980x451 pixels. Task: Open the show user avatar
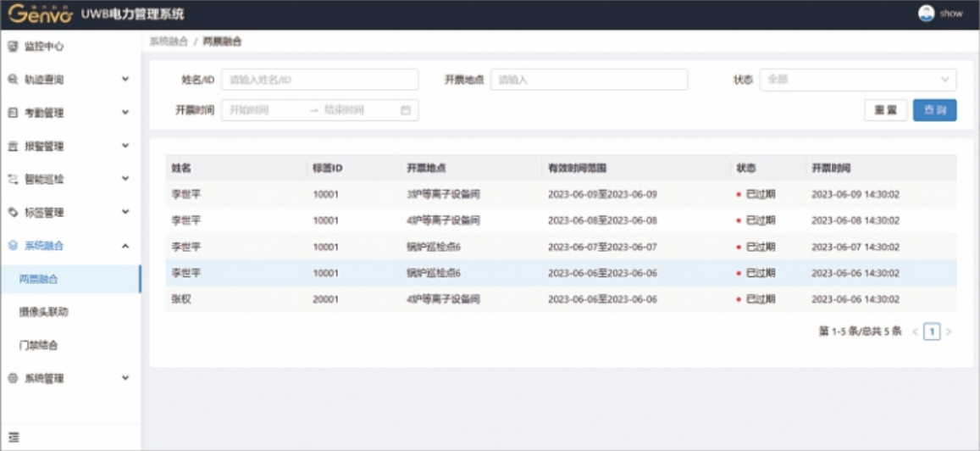tap(927, 13)
